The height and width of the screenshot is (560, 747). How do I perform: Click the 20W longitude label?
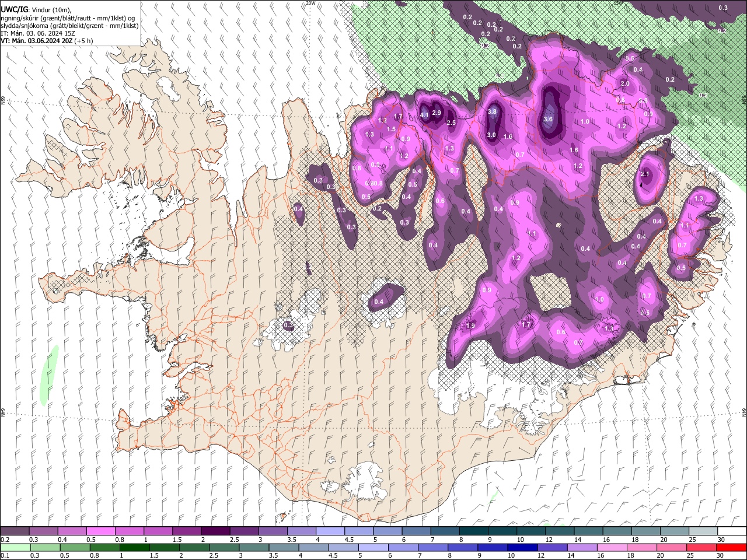[x=310, y=3]
